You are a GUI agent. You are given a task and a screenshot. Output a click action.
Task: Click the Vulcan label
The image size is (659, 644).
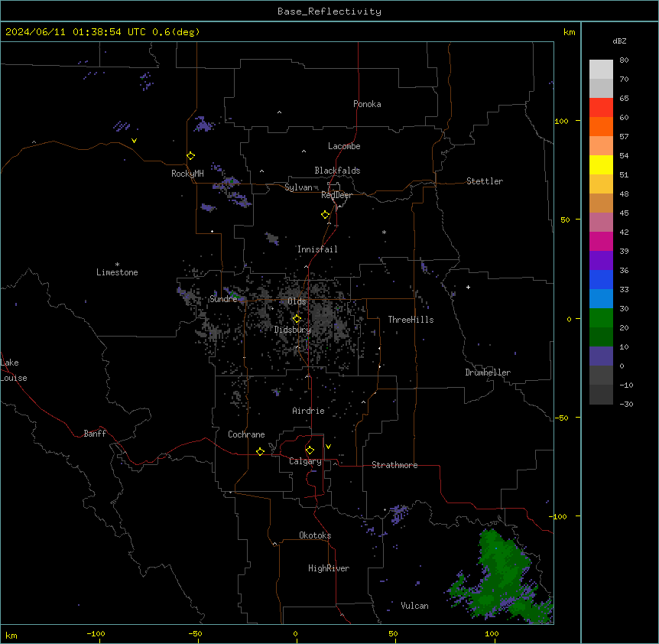pos(415,606)
